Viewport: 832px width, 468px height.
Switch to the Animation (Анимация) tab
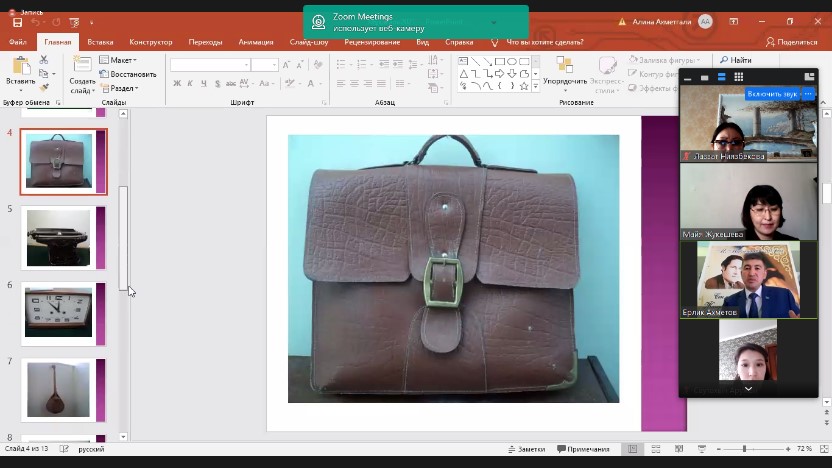pyautogui.click(x=256, y=42)
